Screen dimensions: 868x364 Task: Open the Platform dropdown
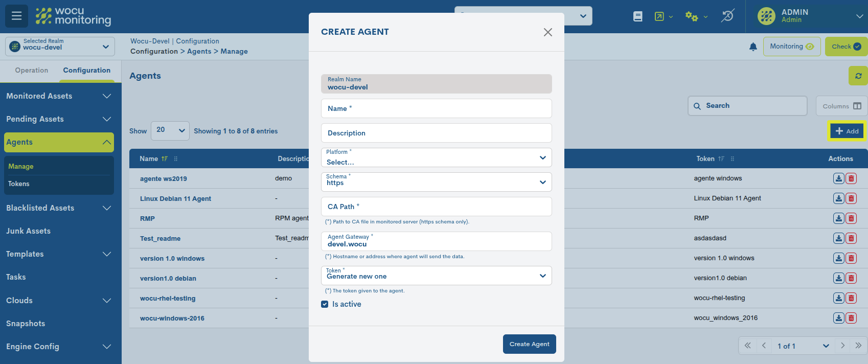pyautogui.click(x=436, y=158)
